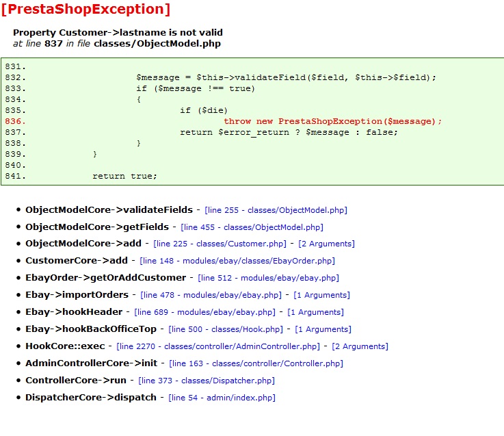Screen dimensions: 504x436
Task: Open ObjectModelCore->validateFields line 255 link
Action: 276,210
